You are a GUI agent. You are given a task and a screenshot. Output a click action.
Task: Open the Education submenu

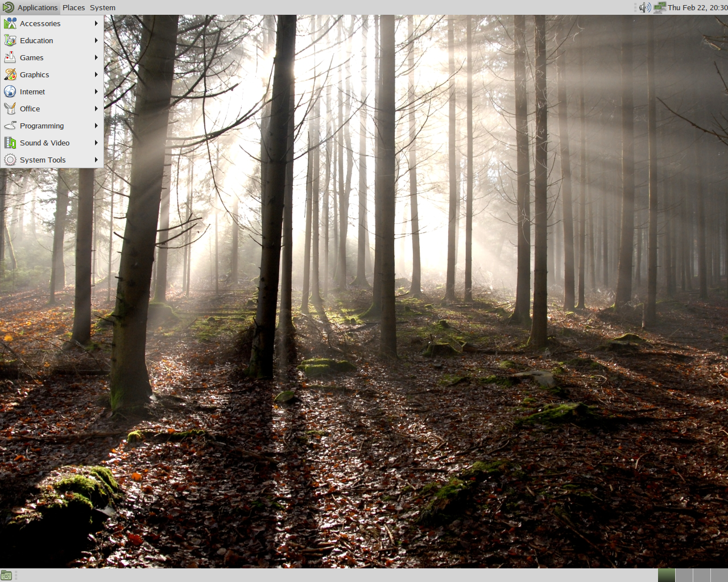52,40
